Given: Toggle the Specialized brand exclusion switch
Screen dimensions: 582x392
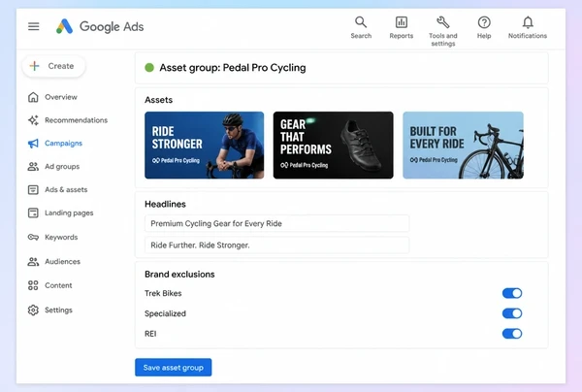Looking at the screenshot, I should [x=512, y=313].
